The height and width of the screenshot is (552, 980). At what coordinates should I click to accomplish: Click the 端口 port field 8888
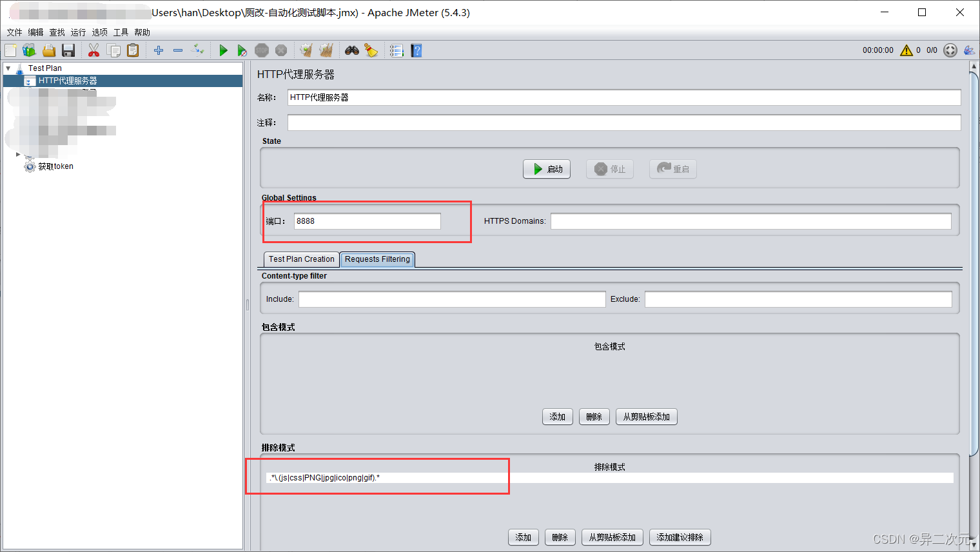(367, 221)
